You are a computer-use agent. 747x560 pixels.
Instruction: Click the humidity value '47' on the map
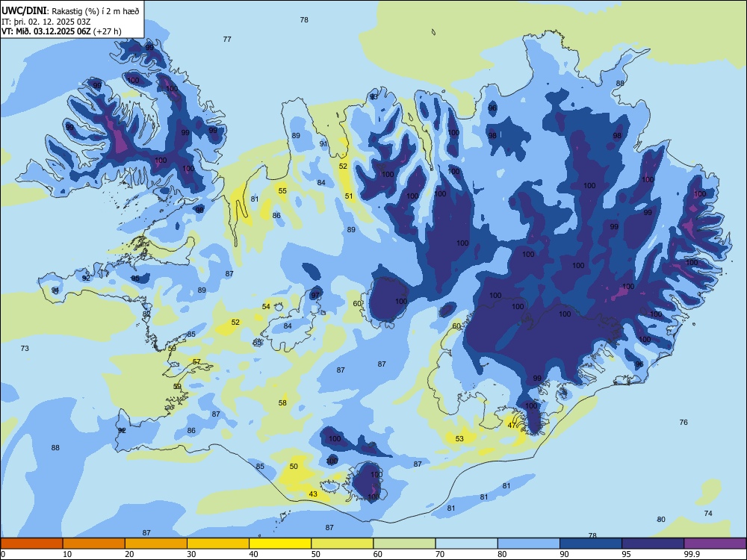click(x=512, y=426)
